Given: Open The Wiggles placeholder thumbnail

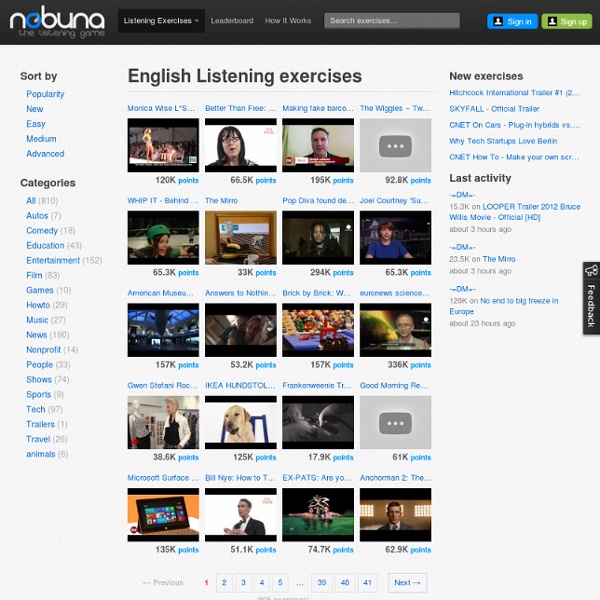Looking at the screenshot, I should (395, 145).
